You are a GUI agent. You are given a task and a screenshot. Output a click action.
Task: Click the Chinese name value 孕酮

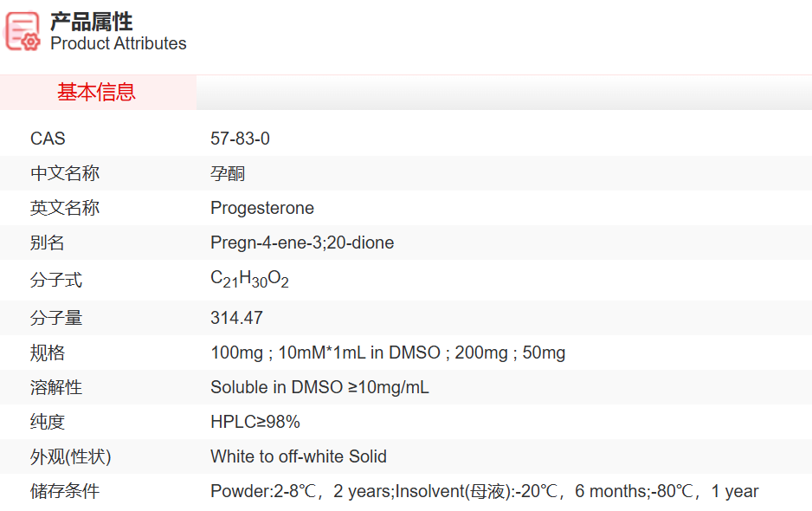pyautogui.click(x=228, y=173)
